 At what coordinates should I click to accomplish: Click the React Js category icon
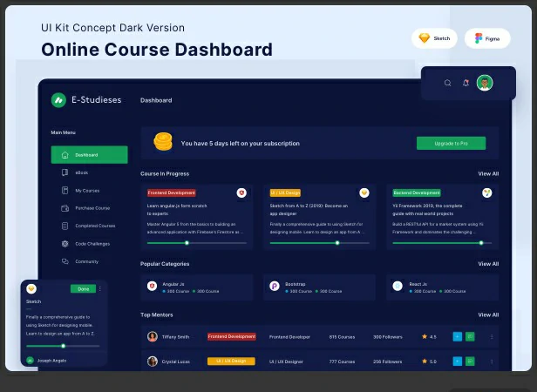(398, 286)
